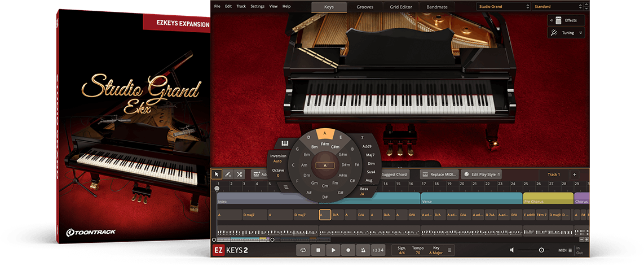Click the Effects pedal icon
Screen dimensions: 644x266
coord(558,20)
